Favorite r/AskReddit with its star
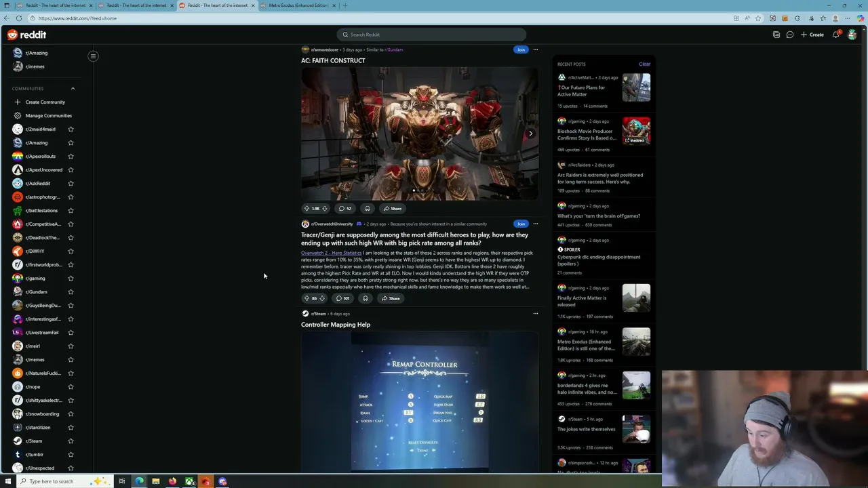The image size is (868, 488). pos(71,184)
